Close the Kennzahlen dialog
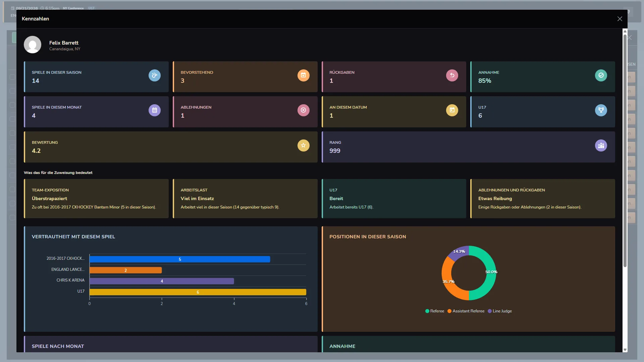This screenshot has height=362, width=644. [620, 19]
